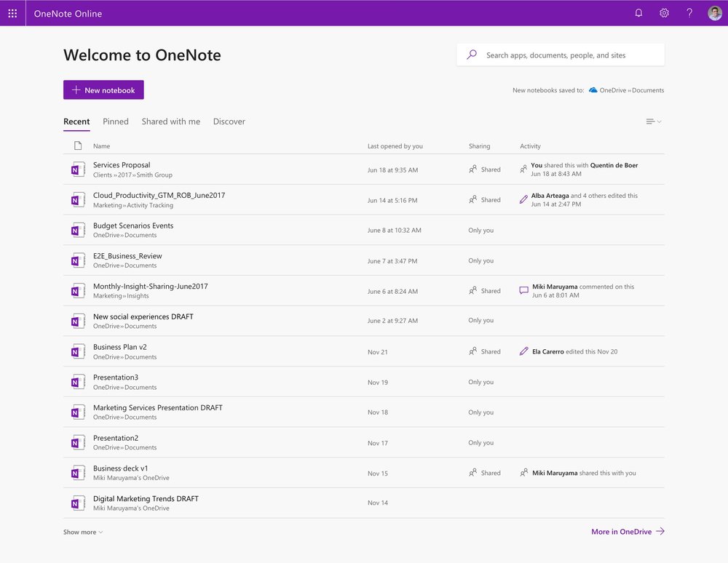Click Marketing » Insights path
The width and height of the screenshot is (728, 563).
point(121,296)
